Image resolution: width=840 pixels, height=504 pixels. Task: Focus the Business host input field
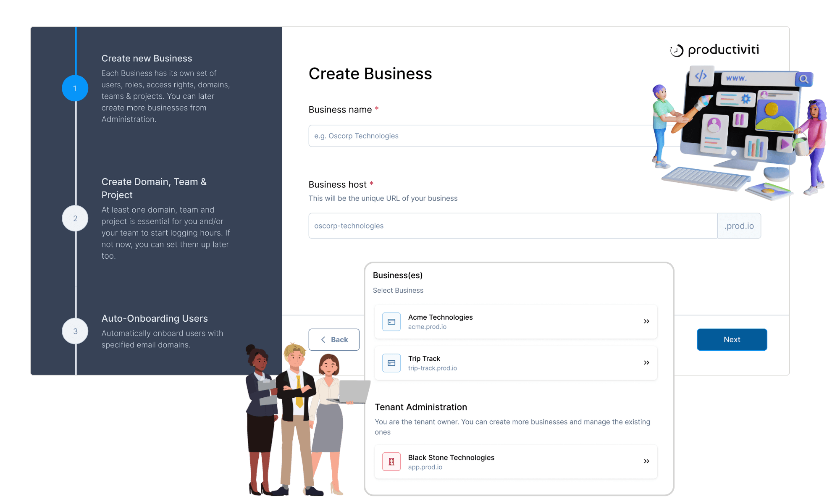point(513,226)
